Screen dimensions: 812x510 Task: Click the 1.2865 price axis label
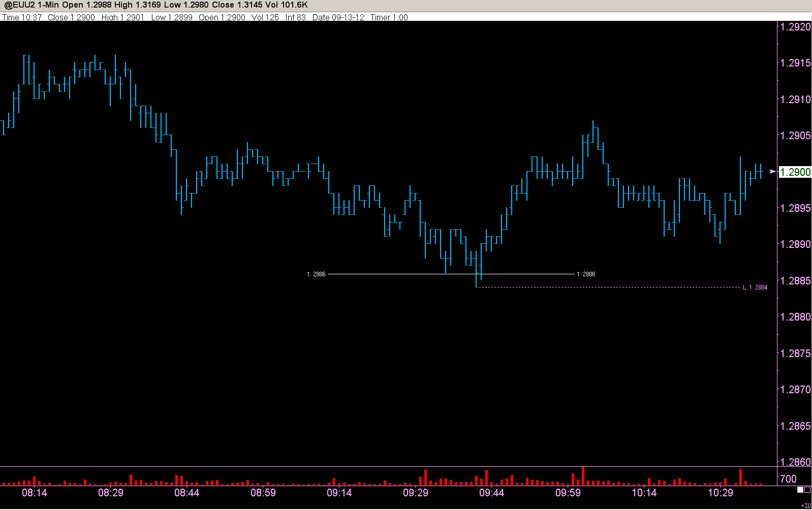795,426
